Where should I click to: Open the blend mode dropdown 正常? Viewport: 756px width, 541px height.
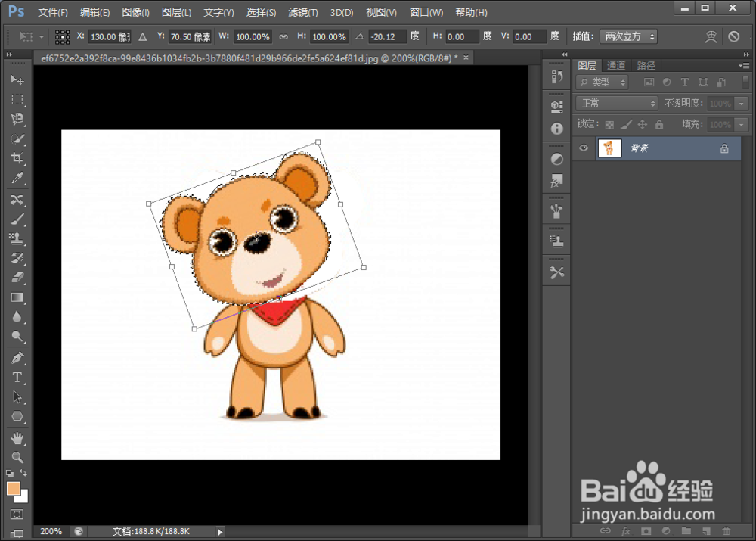(617, 103)
